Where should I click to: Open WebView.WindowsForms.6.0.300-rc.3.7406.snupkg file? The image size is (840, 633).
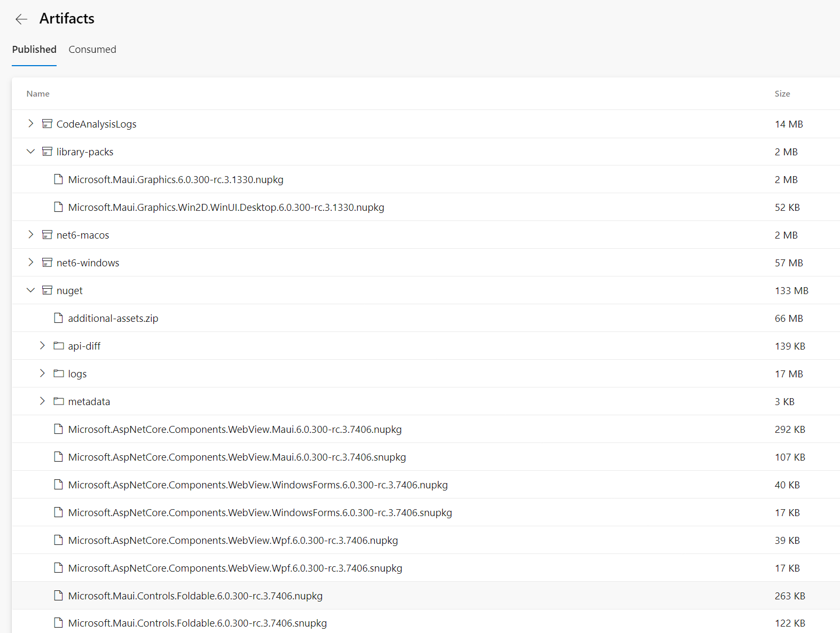pyautogui.click(x=260, y=512)
